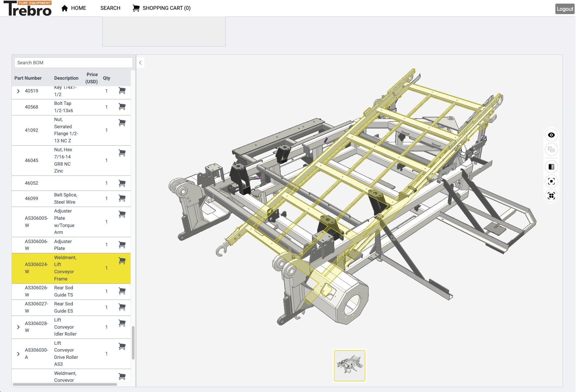Toggle the transparency shading view button
Viewport: 576px width, 392px height.
click(551, 167)
